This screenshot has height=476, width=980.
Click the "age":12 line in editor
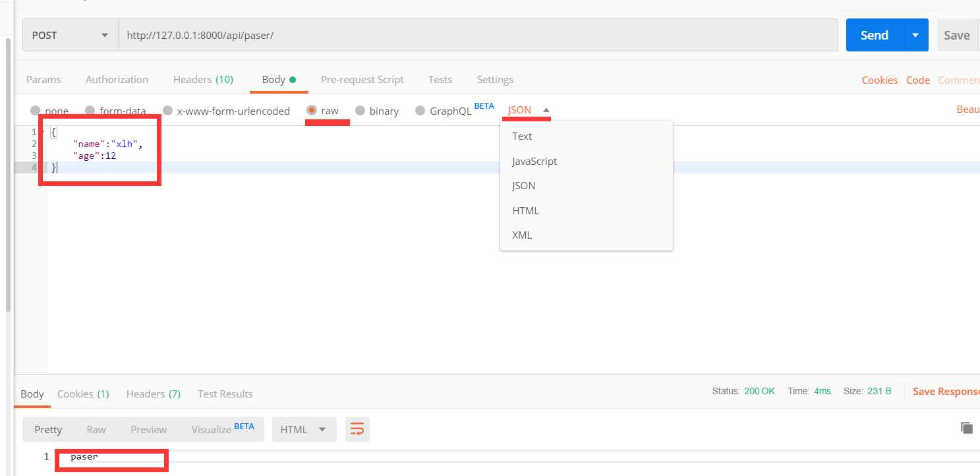[x=95, y=156]
